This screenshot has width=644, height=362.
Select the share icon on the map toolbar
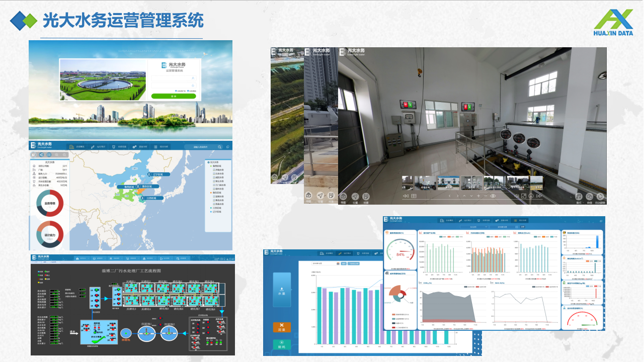(x=41, y=154)
